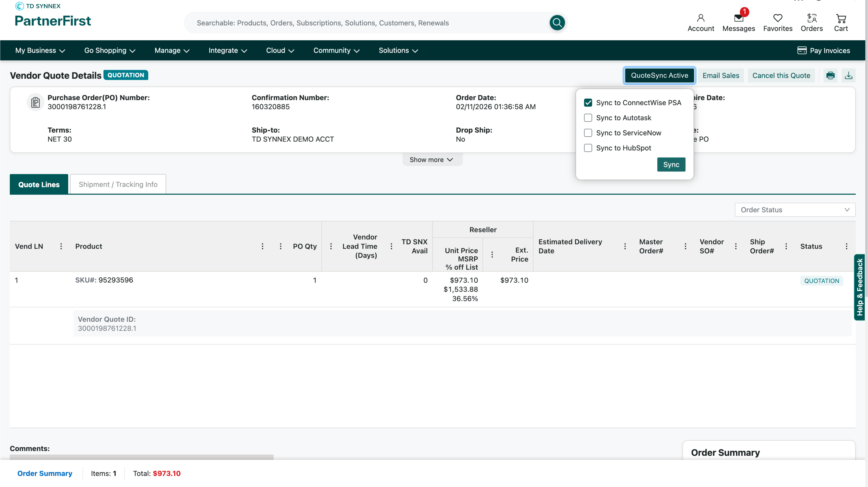Expand Integrate menu

coord(228,50)
